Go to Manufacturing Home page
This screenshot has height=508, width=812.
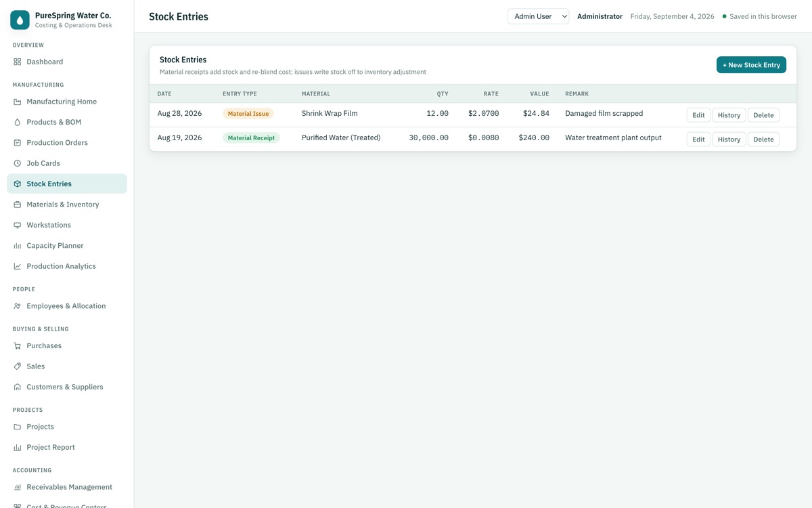tap(67, 102)
